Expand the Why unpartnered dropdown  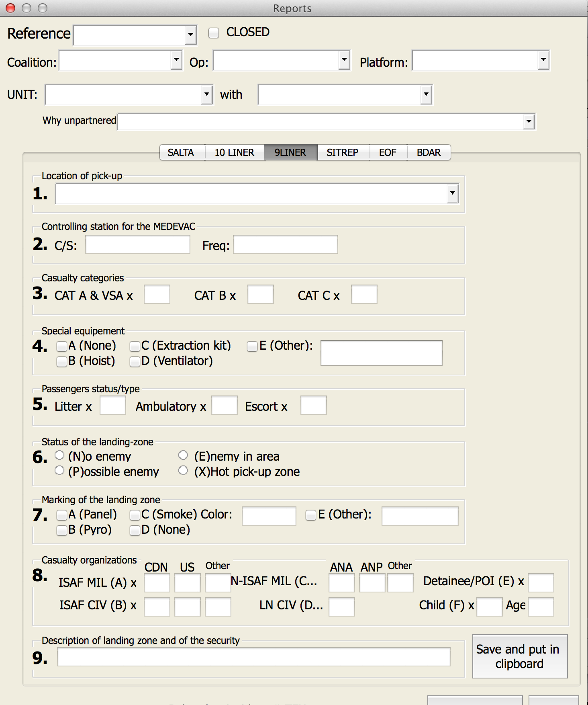pos(529,121)
